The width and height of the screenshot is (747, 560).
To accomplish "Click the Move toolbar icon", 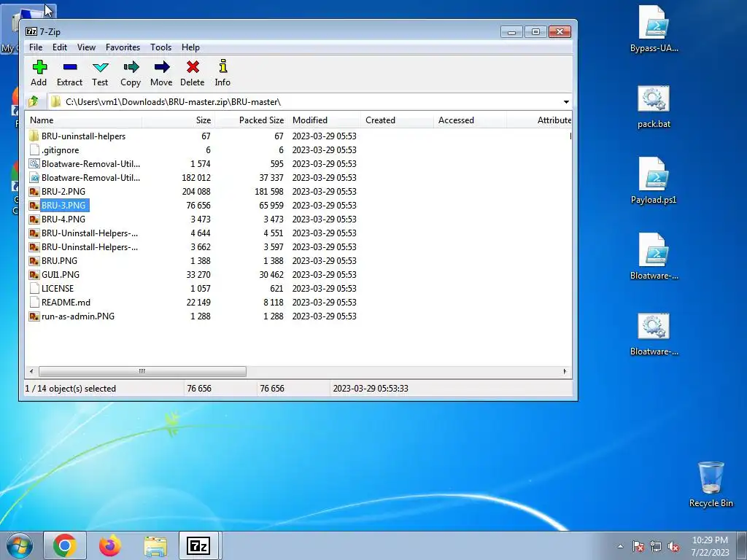I will coord(161,67).
